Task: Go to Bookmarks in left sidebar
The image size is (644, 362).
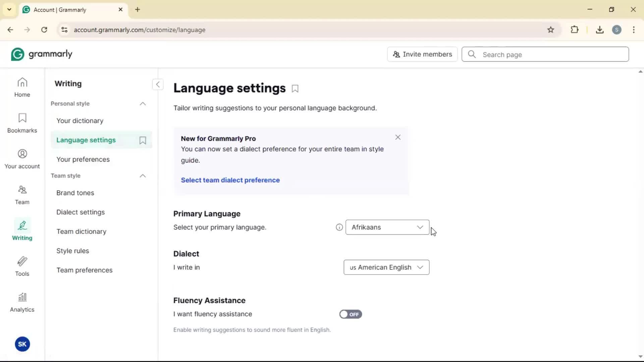Action: point(22,123)
